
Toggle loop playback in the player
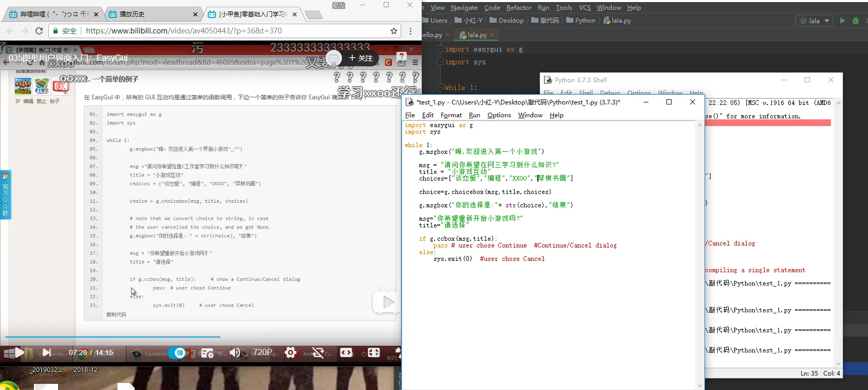(318, 352)
